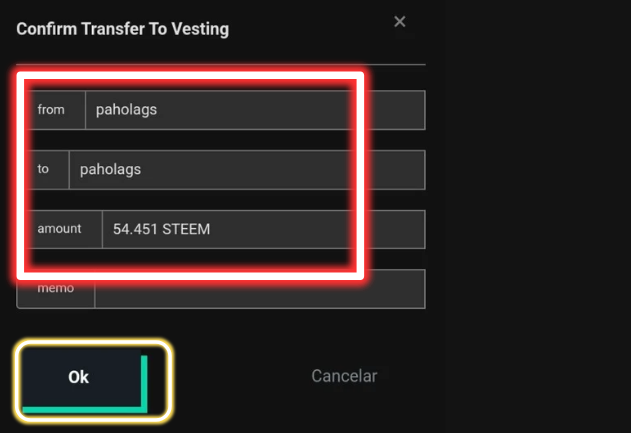This screenshot has height=433, width=631.
Task: Click the right end of to field
Action: (397, 169)
